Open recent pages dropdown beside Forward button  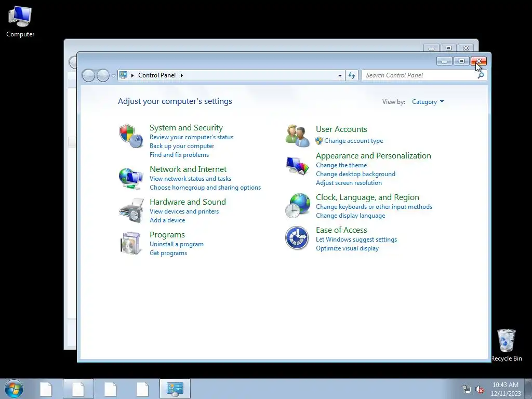coord(113,76)
